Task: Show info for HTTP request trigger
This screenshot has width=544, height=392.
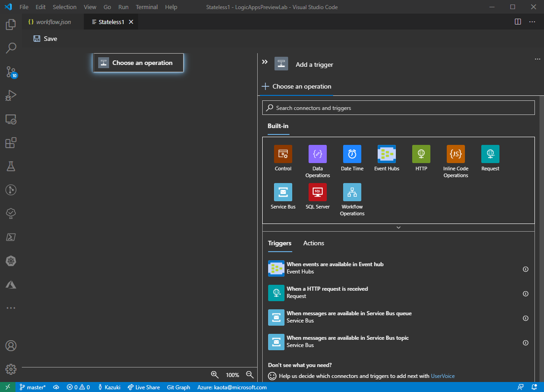Action: tap(526, 294)
